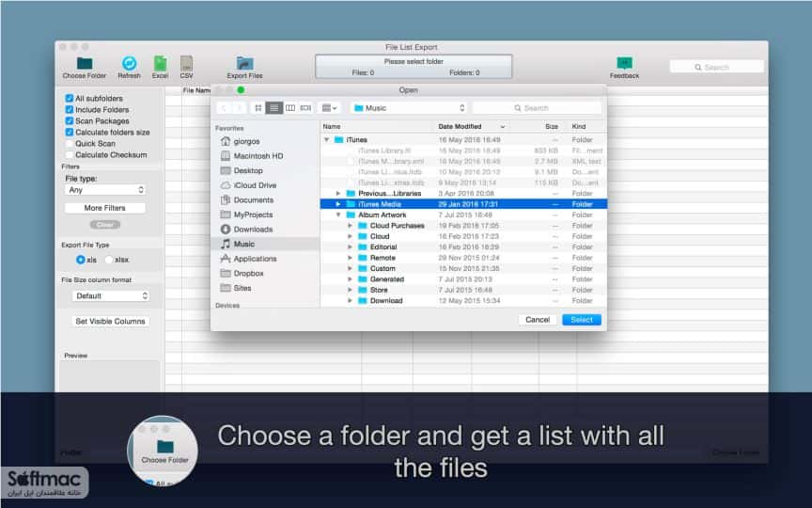This screenshot has width=812, height=508.
Task: Enable the Quick Scan checkbox
Action: coord(69,144)
